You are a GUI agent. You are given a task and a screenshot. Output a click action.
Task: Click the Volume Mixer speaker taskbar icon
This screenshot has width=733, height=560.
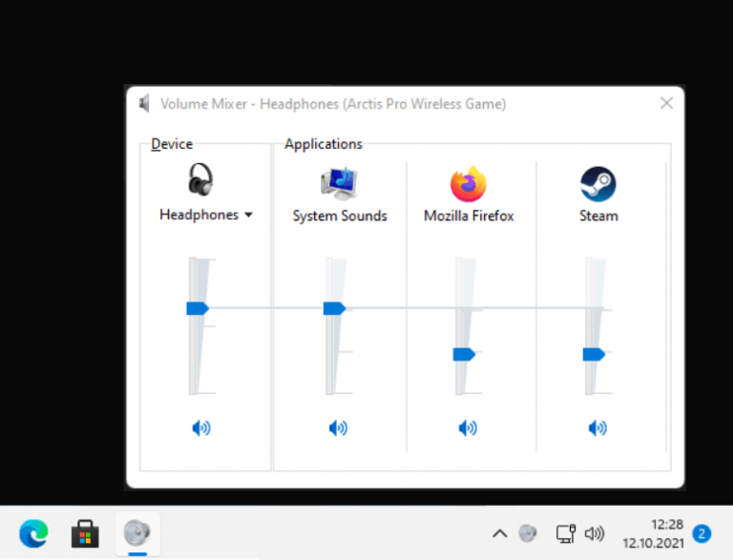(x=137, y=533)
